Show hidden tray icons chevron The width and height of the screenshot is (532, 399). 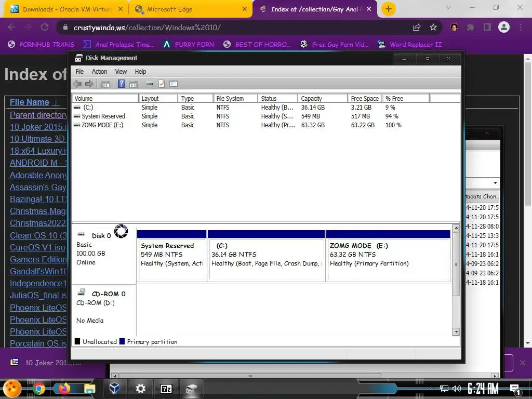pyautogui.click(x=431, y=389)
